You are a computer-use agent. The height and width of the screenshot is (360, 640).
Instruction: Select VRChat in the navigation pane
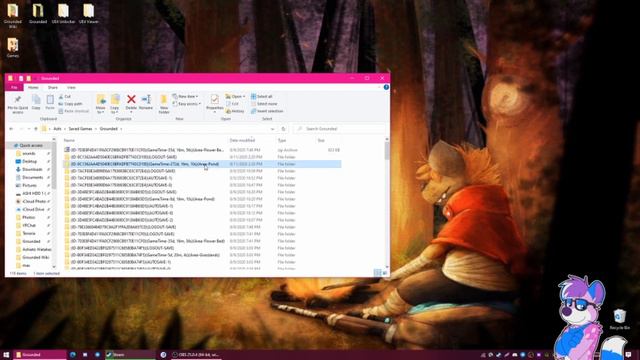tap(29, 225)
